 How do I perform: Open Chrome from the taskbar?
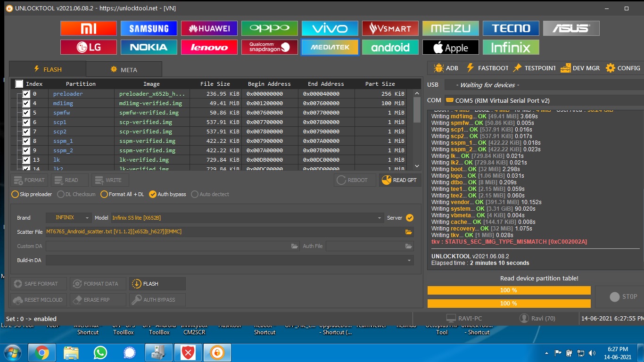tap(41, 352)
